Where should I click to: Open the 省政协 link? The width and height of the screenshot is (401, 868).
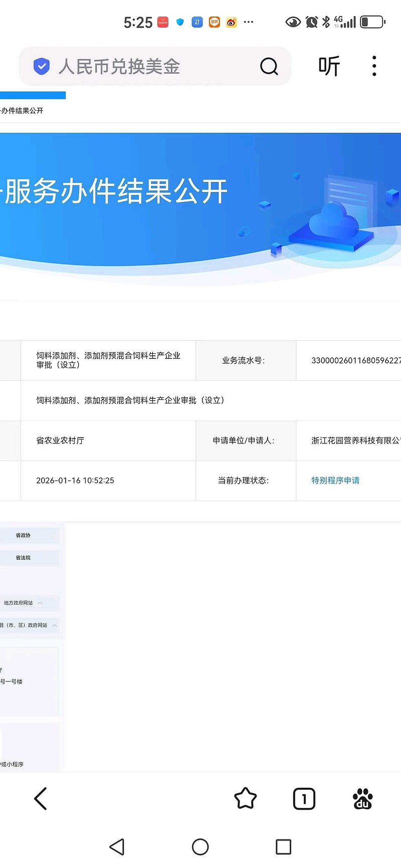coord(23,535)
